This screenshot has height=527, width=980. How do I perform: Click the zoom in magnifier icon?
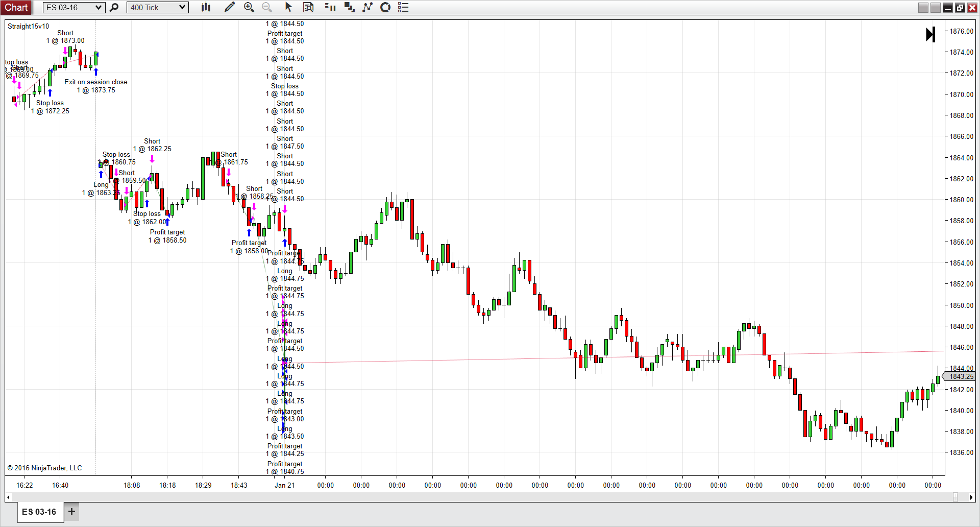point(249,7)
